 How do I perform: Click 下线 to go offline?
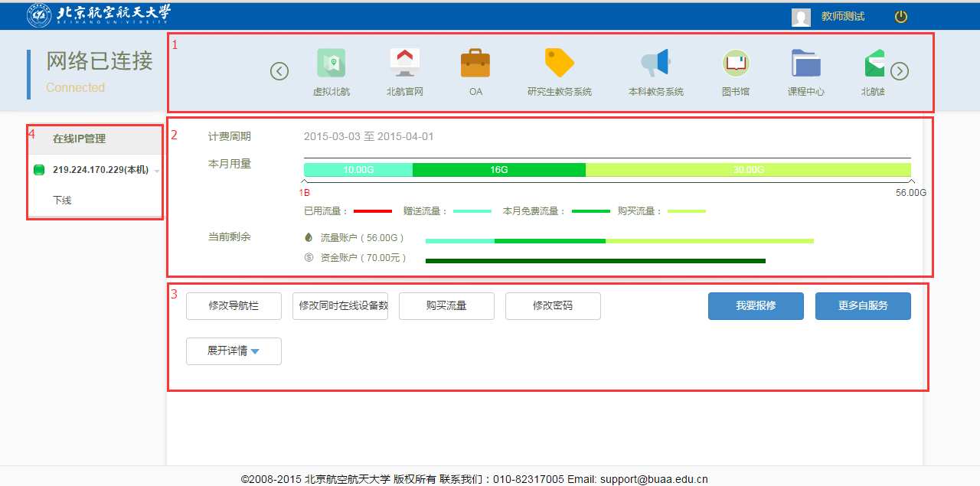pos(62,201)
